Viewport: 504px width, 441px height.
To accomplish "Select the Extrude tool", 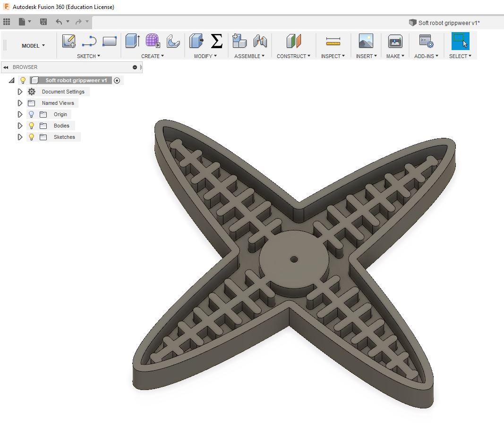I will (x=132, y=41).
